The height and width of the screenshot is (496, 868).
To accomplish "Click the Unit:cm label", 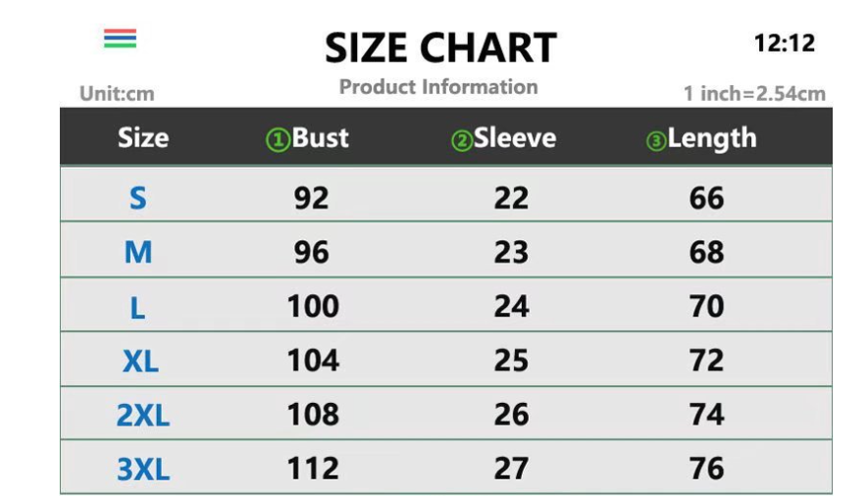I will [117, 95].
